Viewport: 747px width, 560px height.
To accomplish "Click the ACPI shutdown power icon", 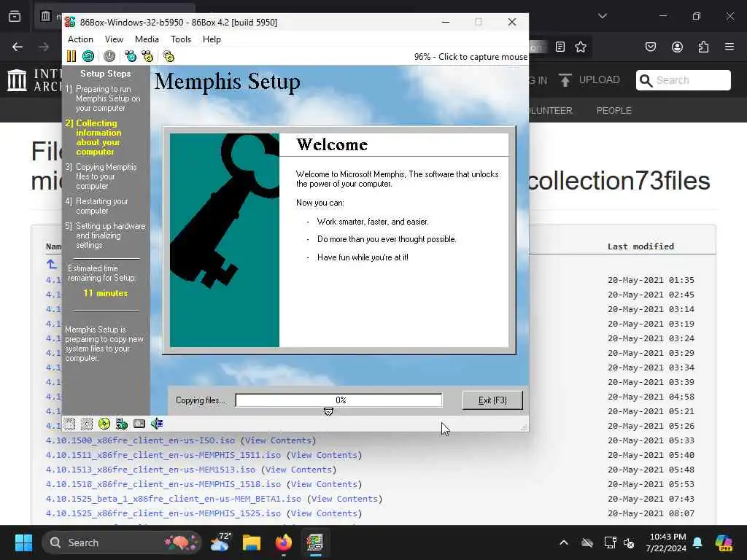I will click(x=109, y=56).
